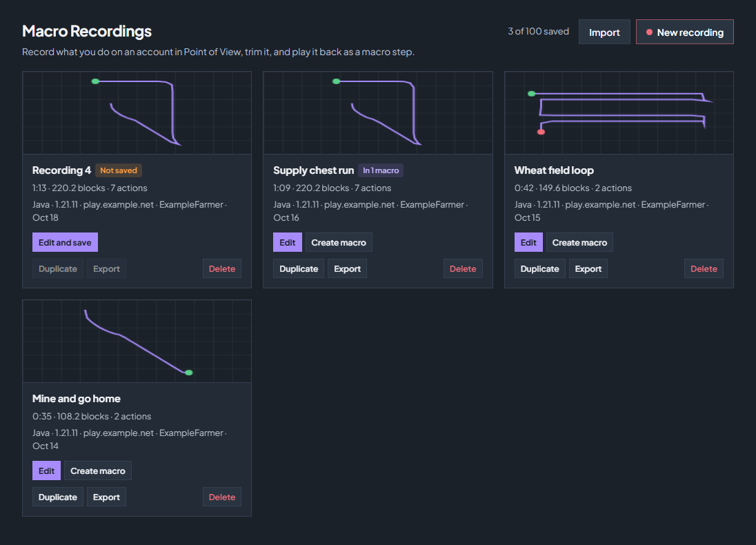Click '1:13 · 220.2 blocks · 7 actions' stats

click(90, 188)
